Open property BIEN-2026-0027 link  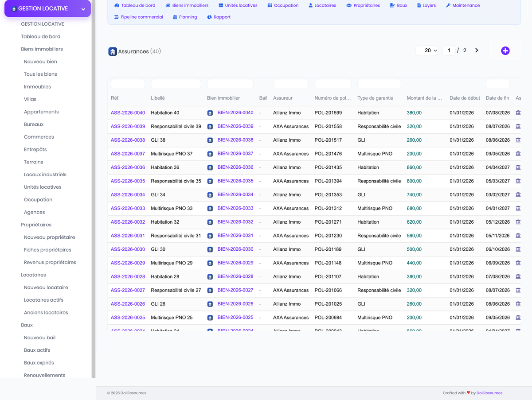235,290
